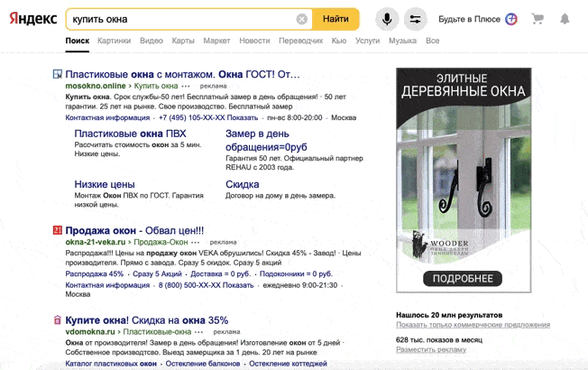The image size is (588, 370).
Task: Open three-dot menu beside mosokno.online result
Action: pyautogui.click(x=186, y=86)
